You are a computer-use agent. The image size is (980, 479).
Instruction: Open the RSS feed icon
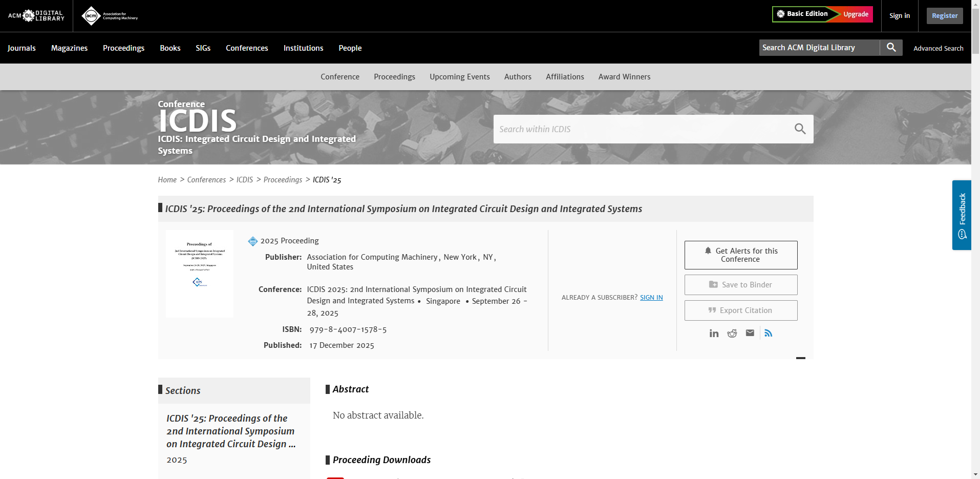[x=769, y=334]
